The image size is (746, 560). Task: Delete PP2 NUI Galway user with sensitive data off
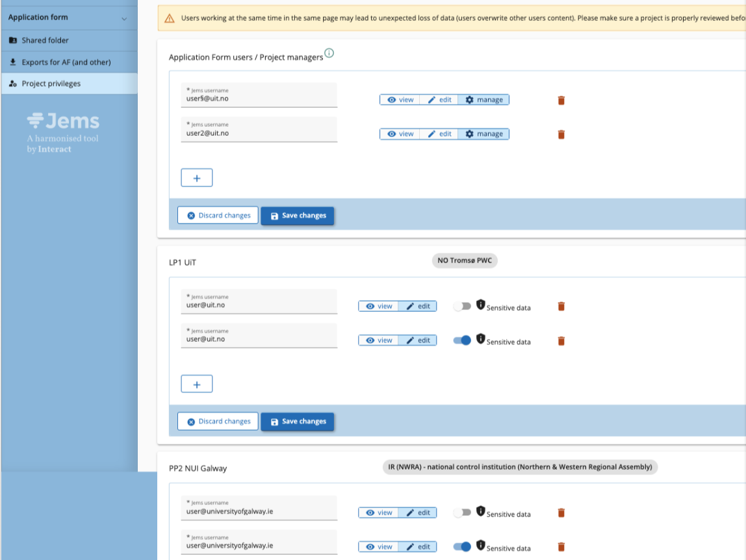click(561, 513)
